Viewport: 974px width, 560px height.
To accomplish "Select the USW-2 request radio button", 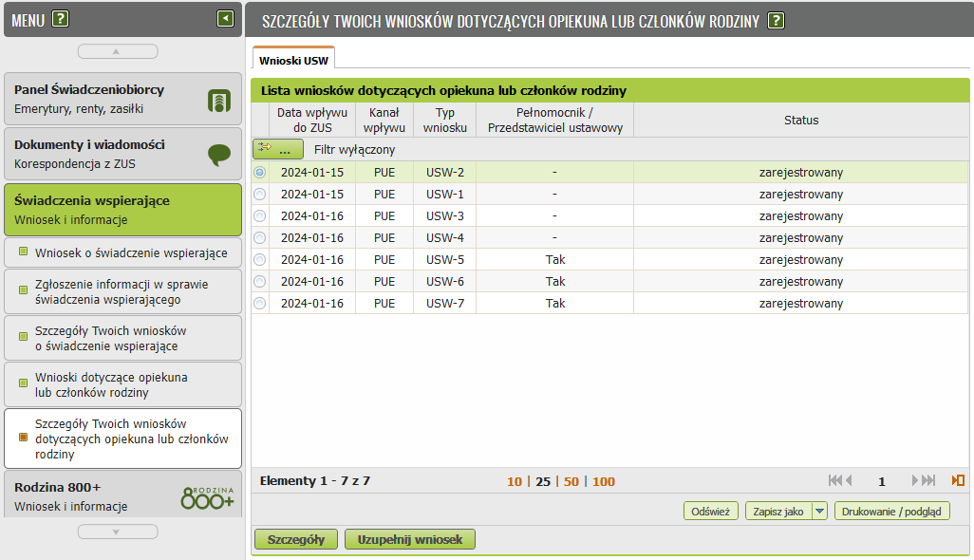I will coord(260,173).
